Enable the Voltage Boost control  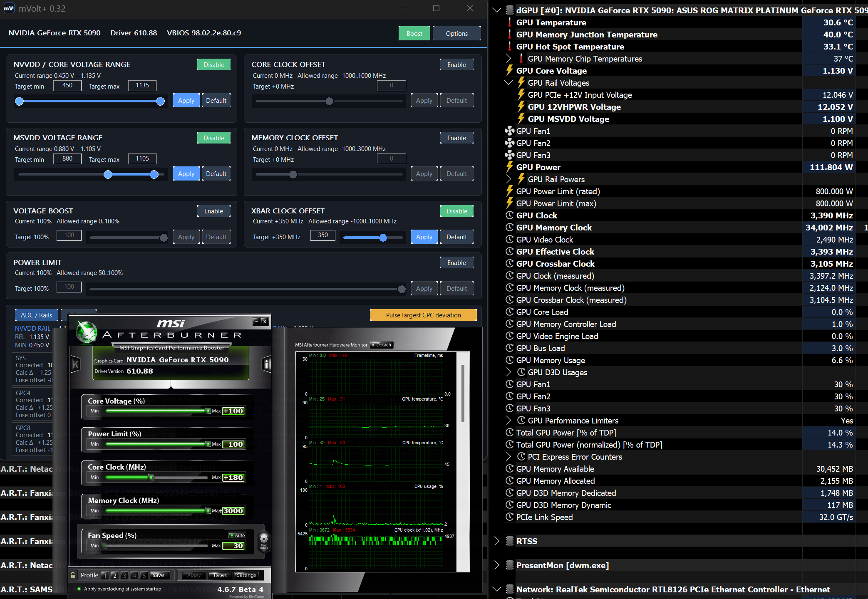214,211
